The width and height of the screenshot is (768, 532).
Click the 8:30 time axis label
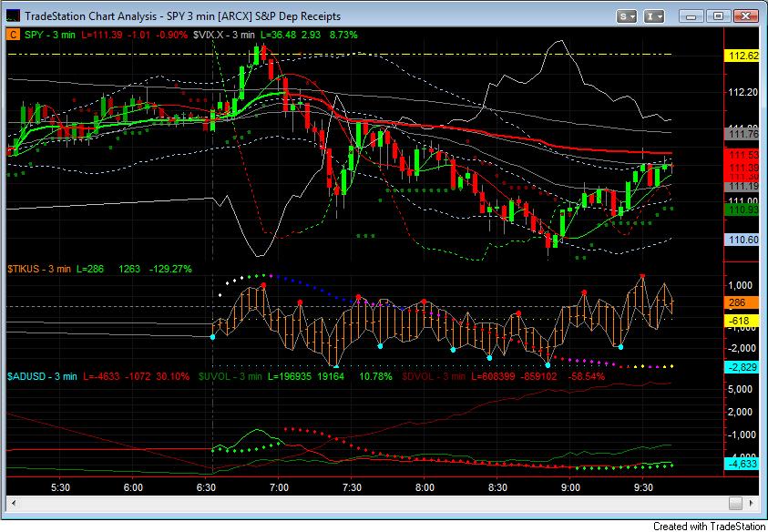tap(497, 488)
